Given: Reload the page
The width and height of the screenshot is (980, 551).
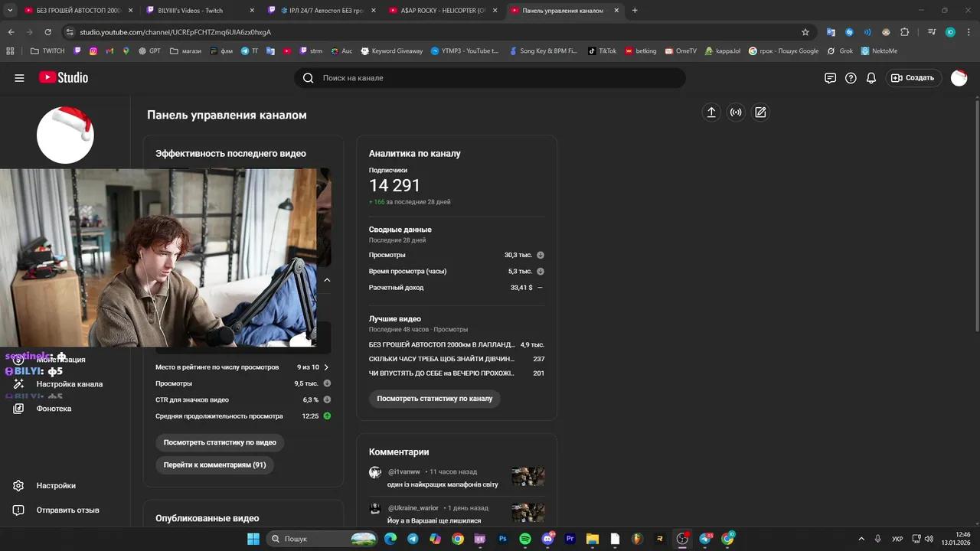Looking at the screenshot, I should (x=47, y=32).
